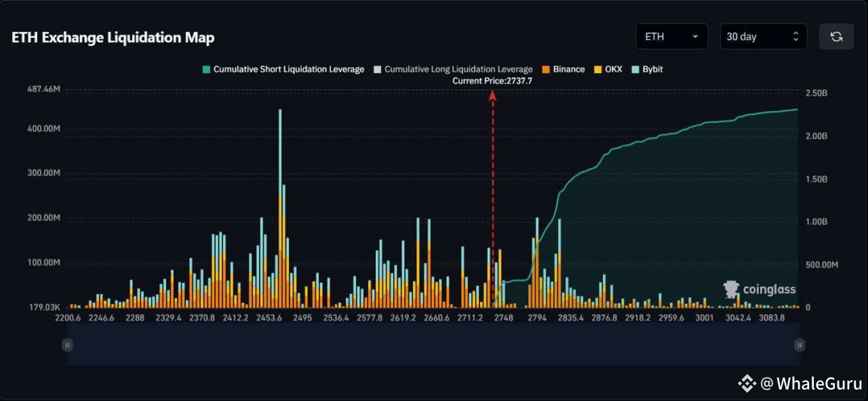Toggle the OKX legend series
868x401 pixels.
[x=608, y=69]
